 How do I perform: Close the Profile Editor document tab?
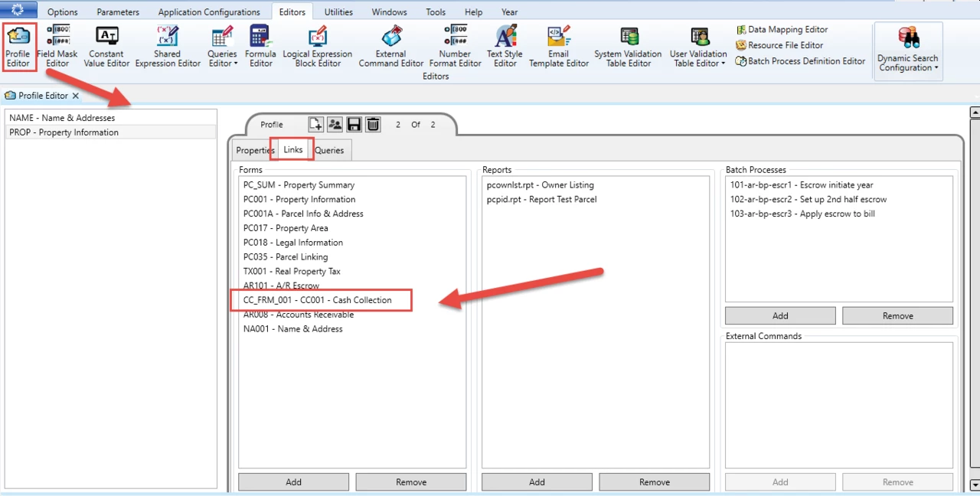[x=76, y=96]
